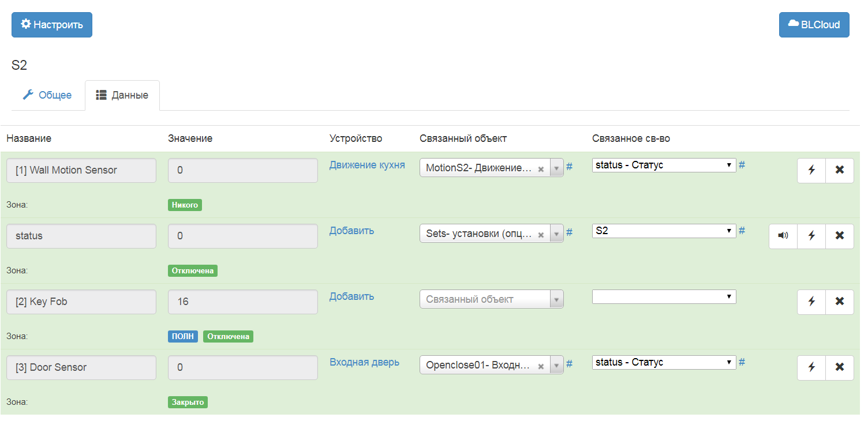The width and height of the screenshot is (868, 425).
Task: Click the speaker icon in status row
Action: [x=783, y=236]
